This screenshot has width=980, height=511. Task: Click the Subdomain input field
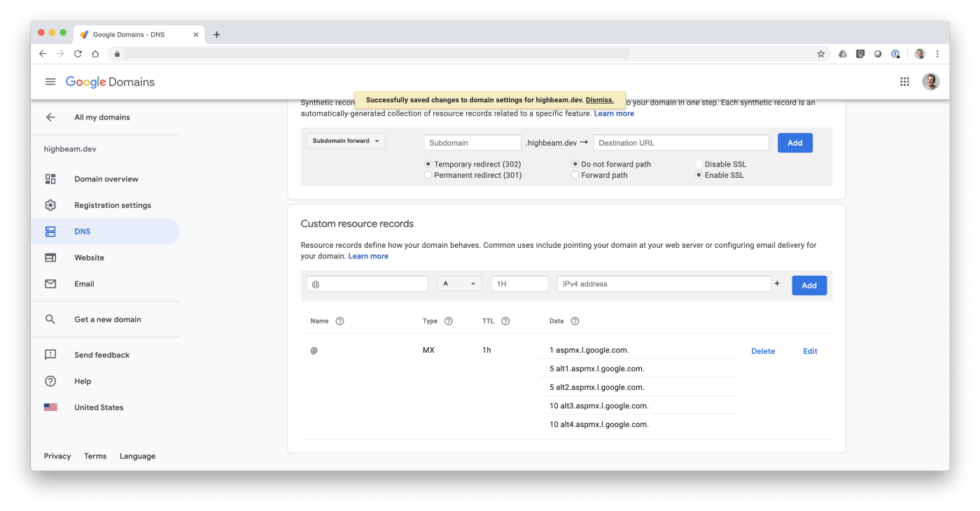click(472, 143)
